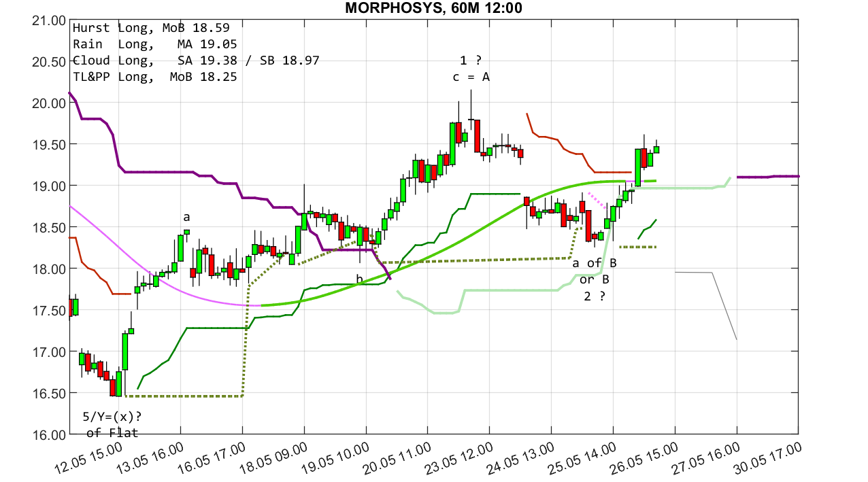Click the chart title 'MORPHOSYS, 60M 12:00'
This screenshot has height=482, width=868.
433,8
